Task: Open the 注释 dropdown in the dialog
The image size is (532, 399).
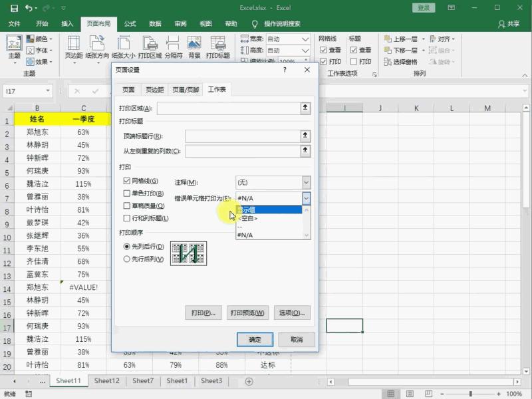Action: click(306, 182)
